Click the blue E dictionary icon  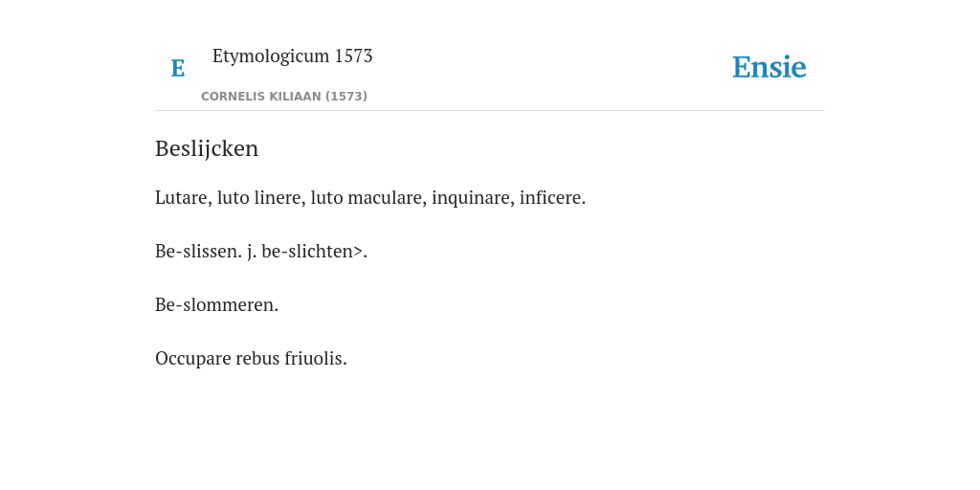(x=178, y=68)
